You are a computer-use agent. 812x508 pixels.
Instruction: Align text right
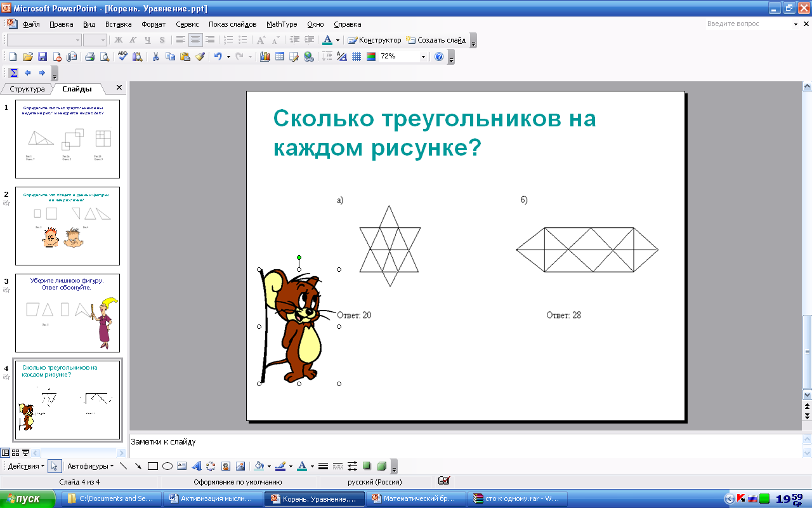(210, 40)
